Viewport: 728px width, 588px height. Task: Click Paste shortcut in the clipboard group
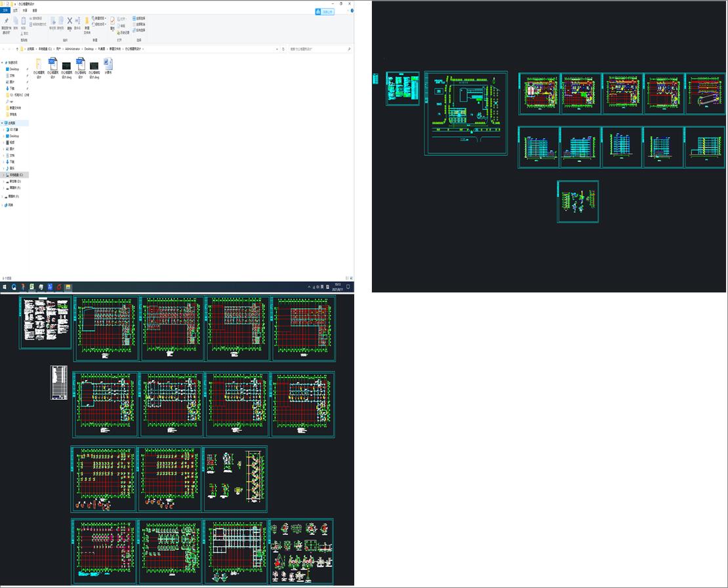(38, 24)
